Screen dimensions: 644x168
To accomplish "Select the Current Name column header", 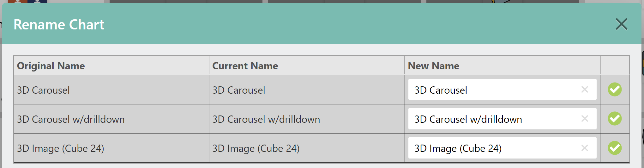I will pyautogui.click(x=245, y=66).
